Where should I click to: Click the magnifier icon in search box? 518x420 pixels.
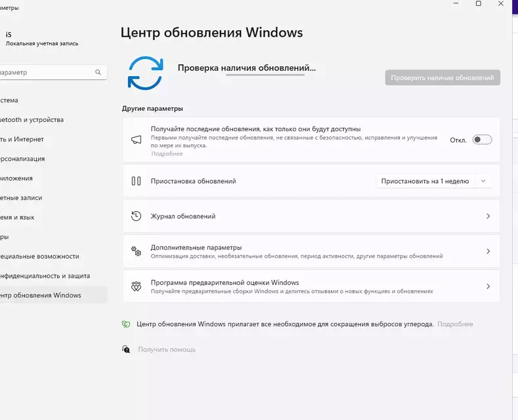(98, 72)
